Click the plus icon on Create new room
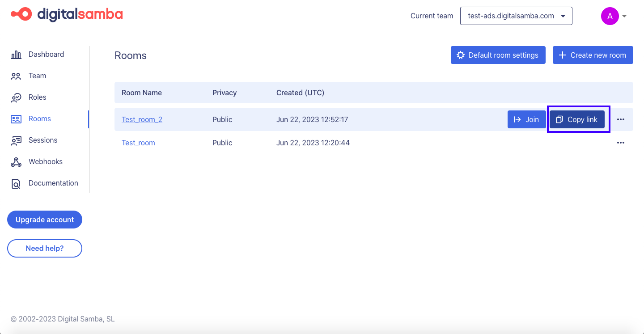 tap(562, 55)
